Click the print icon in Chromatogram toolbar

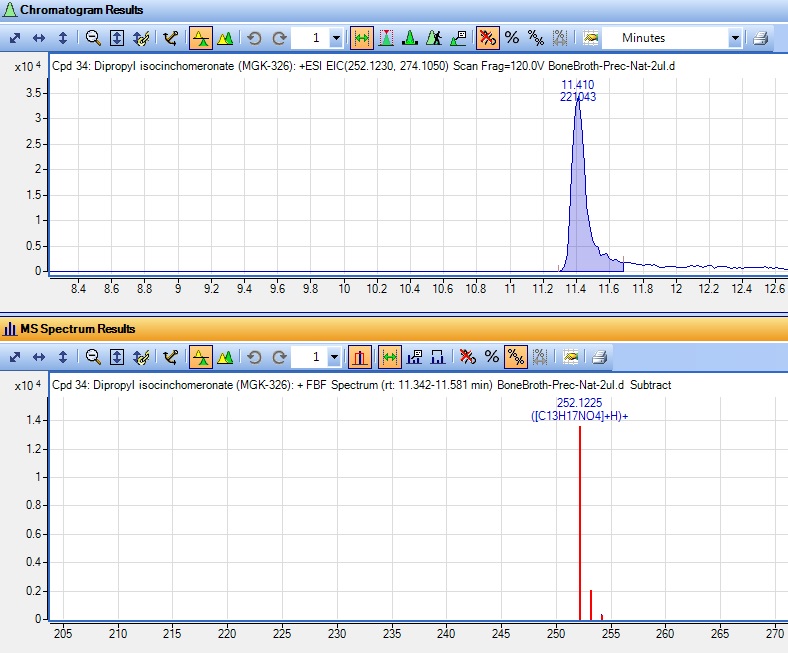(760, 38)
